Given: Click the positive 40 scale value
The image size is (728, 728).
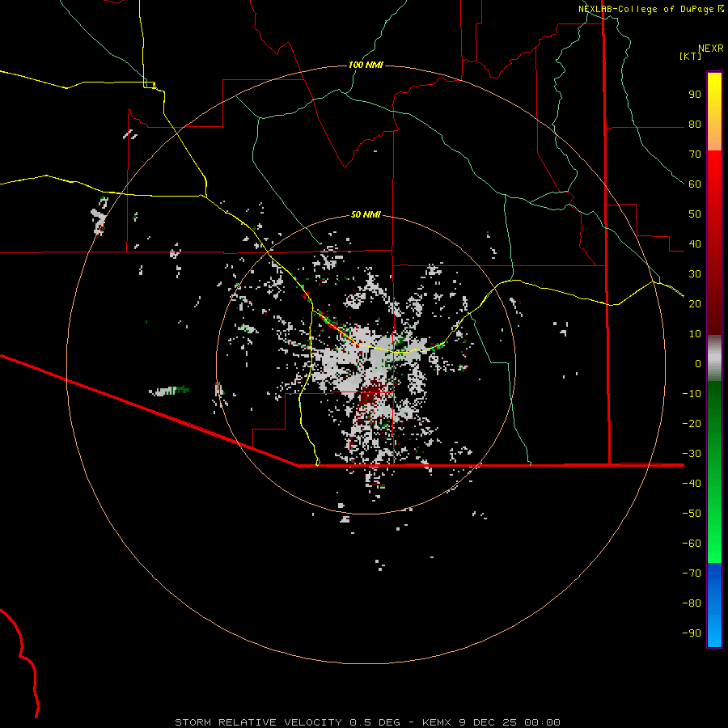Looking at the screenshot, I should tap(695, 244).
